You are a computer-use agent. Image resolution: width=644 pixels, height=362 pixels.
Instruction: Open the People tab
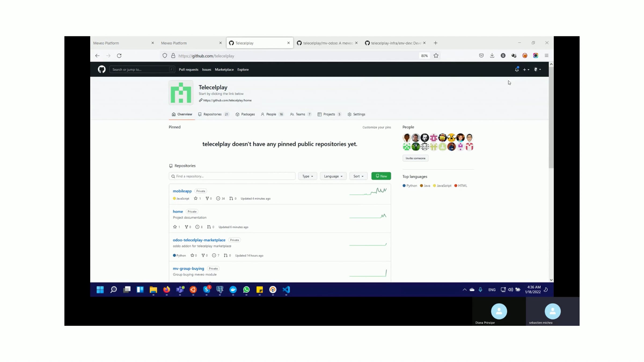tap(272, 114)
